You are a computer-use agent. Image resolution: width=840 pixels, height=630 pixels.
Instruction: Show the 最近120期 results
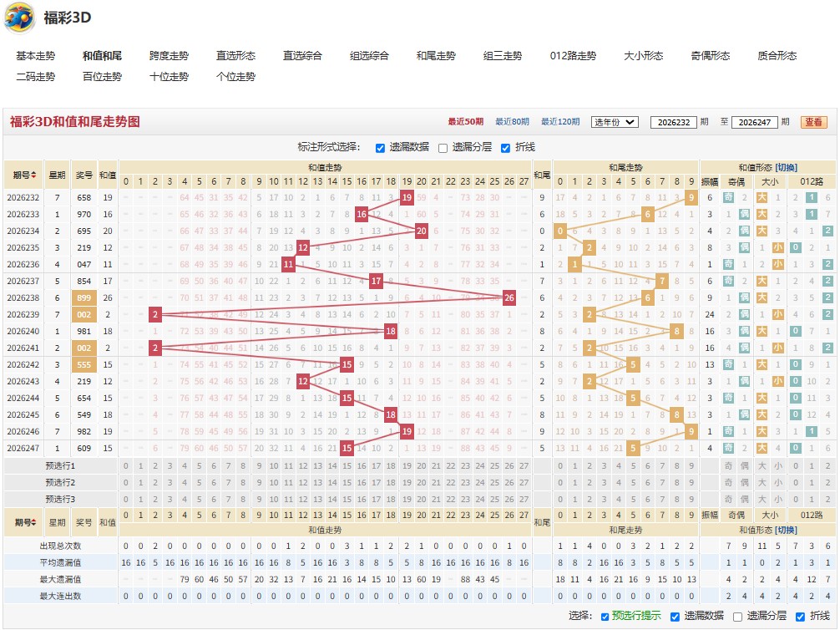click(x=560, y=122)
